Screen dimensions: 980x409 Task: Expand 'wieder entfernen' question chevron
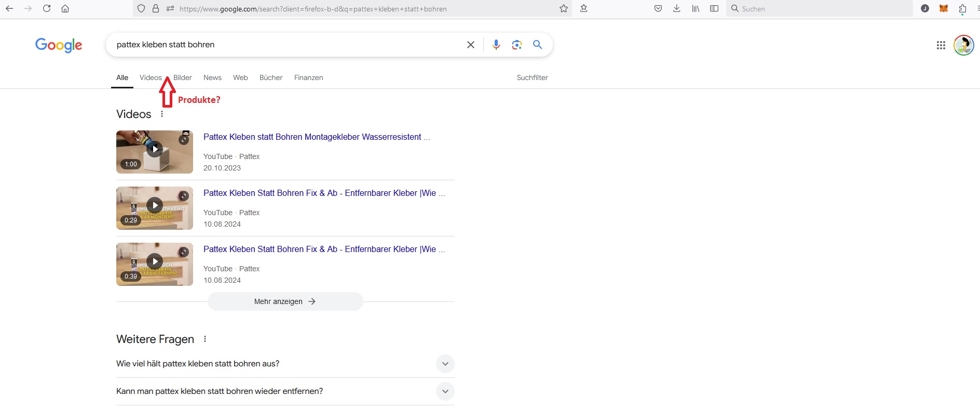(x=445, y=391)
